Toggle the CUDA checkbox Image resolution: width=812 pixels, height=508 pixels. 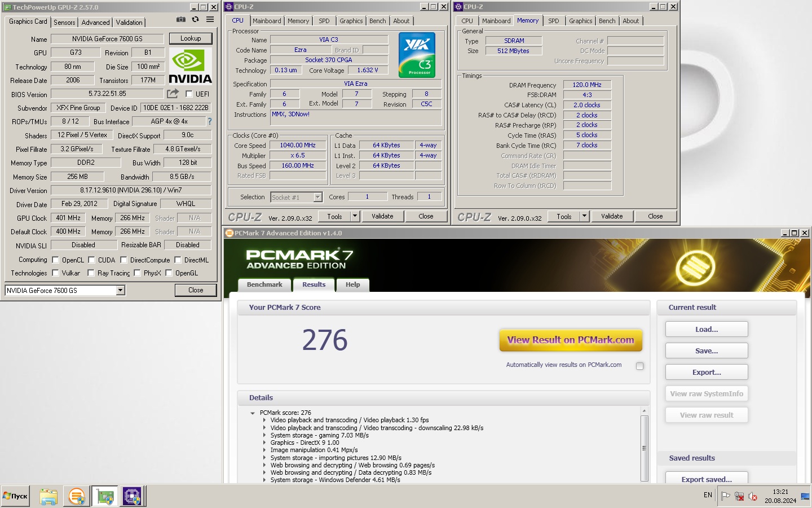(x=91, y=260)
